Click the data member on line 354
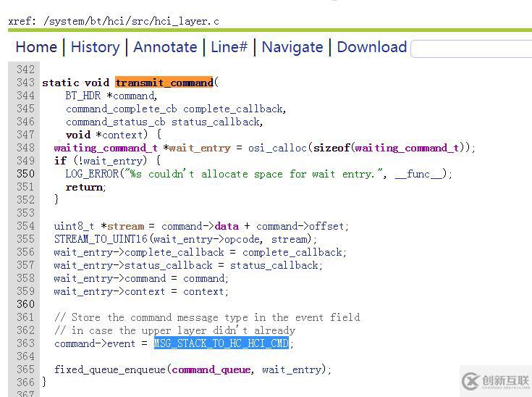This screenshot has height=397, width=532. (x=227, y=226)
